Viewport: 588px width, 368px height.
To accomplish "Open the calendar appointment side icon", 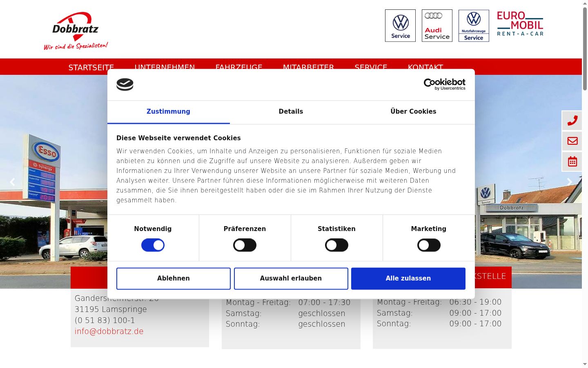I will pos(572,162).
